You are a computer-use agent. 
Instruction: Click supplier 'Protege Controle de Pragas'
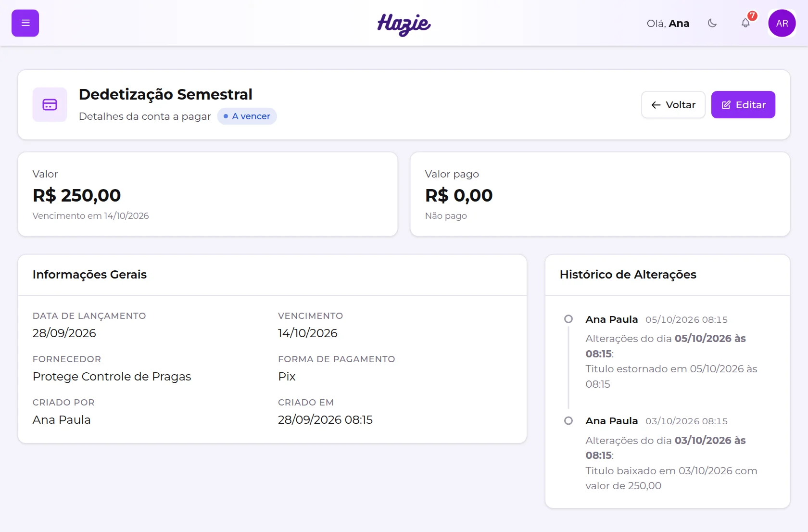(112, 376)
